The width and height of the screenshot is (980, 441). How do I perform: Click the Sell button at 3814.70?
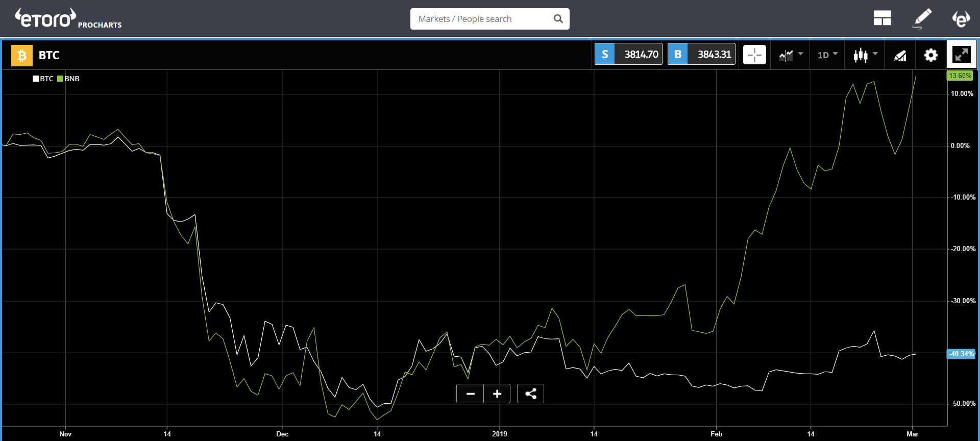click(x=628, y=54)
